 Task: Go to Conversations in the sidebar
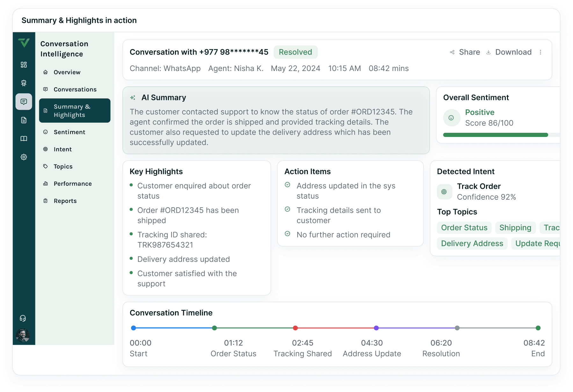pyautogui.click(x=75, y=89)
